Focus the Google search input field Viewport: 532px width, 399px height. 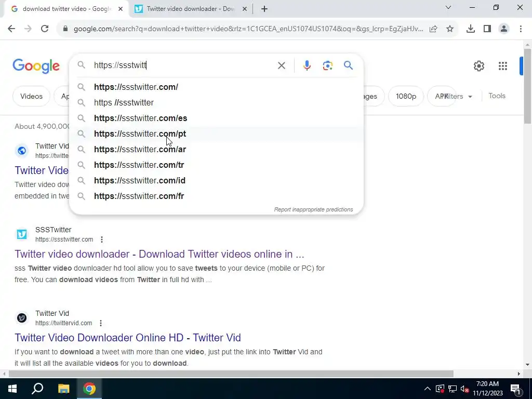tap(183, 65)
